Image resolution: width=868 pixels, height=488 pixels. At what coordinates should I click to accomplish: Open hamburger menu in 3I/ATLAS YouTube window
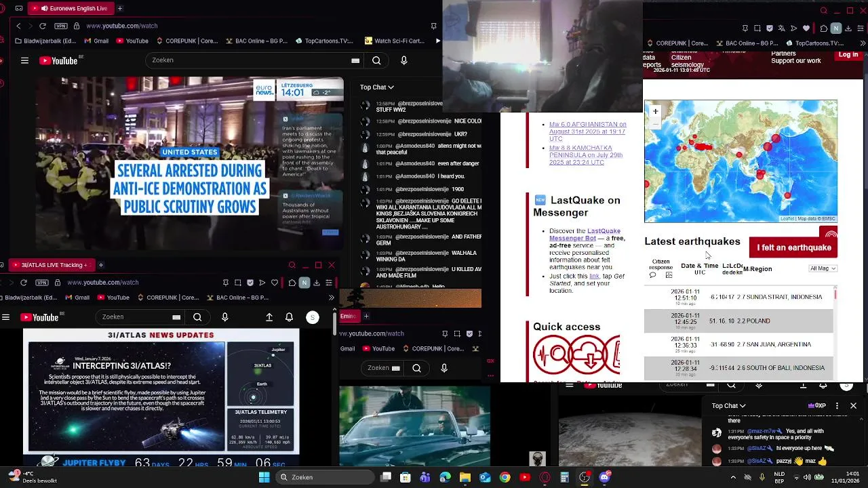click(5, 317)
